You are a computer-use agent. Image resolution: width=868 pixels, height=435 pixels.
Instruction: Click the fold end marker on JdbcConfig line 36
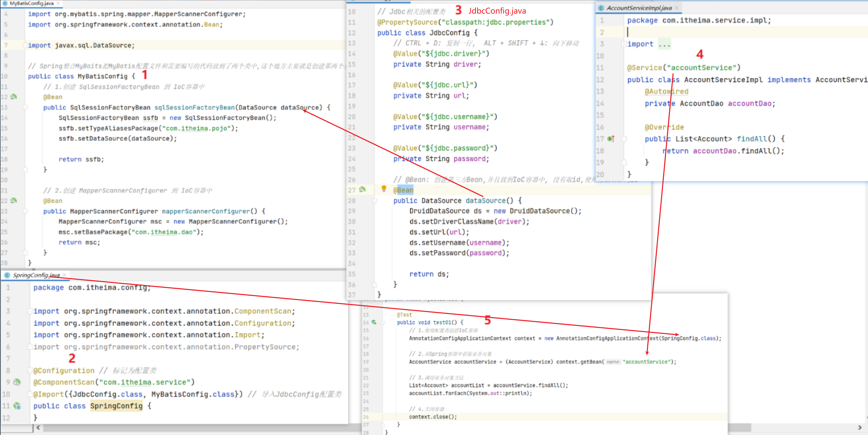(374, 284)
